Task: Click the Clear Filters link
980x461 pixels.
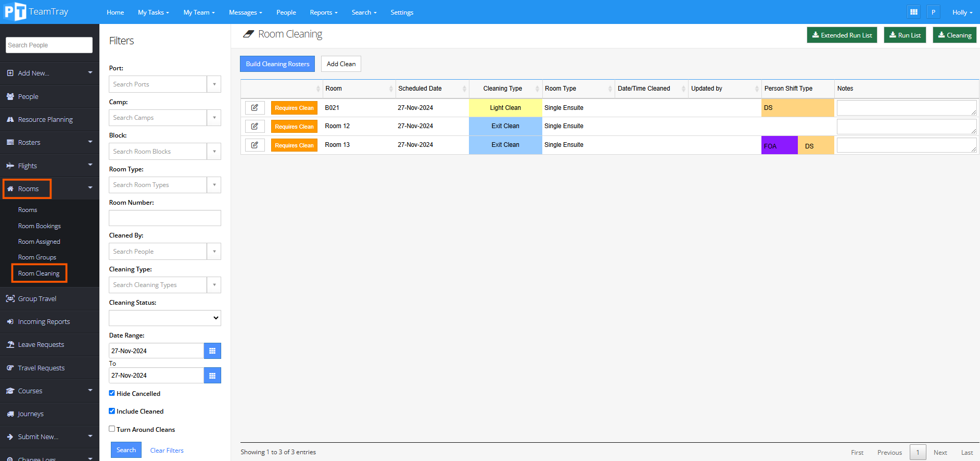Action: (167, 451)
